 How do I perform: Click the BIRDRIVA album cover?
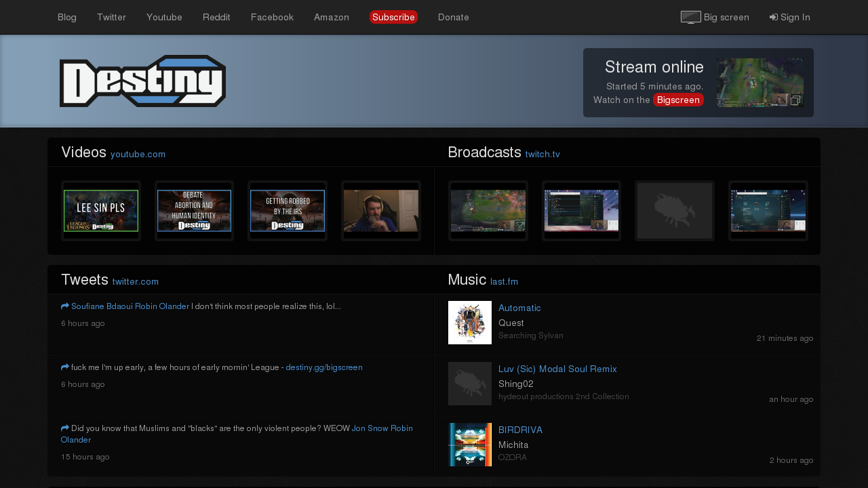[x=470, y=445]
